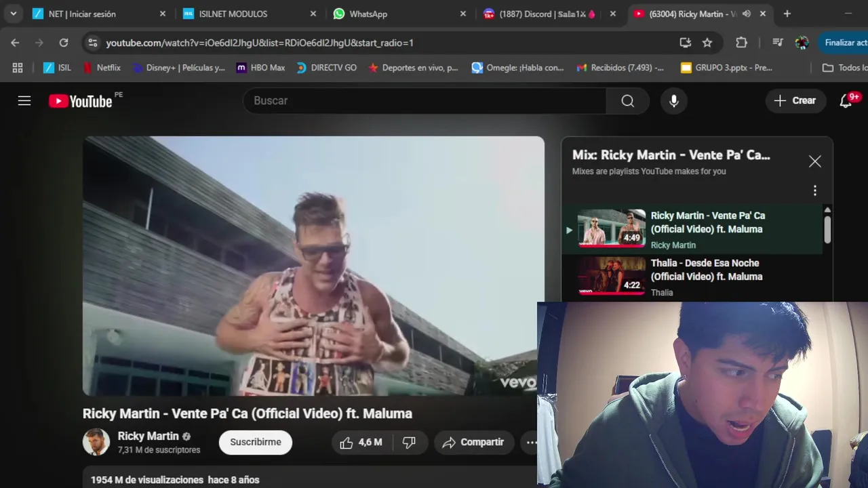This screenshot has height=488, width=868.
Task: Click the video title Vente Pa' Ca
Action: coord(248,413)
